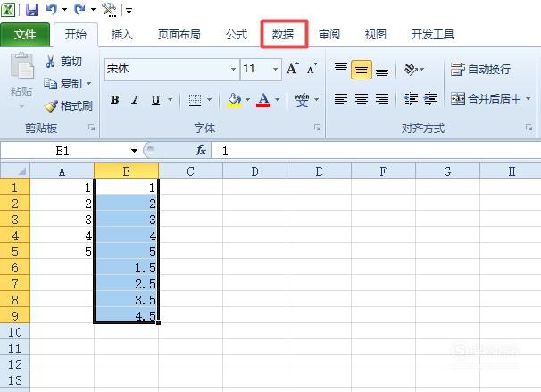Click the Top Align icon
Viewport: 541px width, 392px height.
pos(341,69)
